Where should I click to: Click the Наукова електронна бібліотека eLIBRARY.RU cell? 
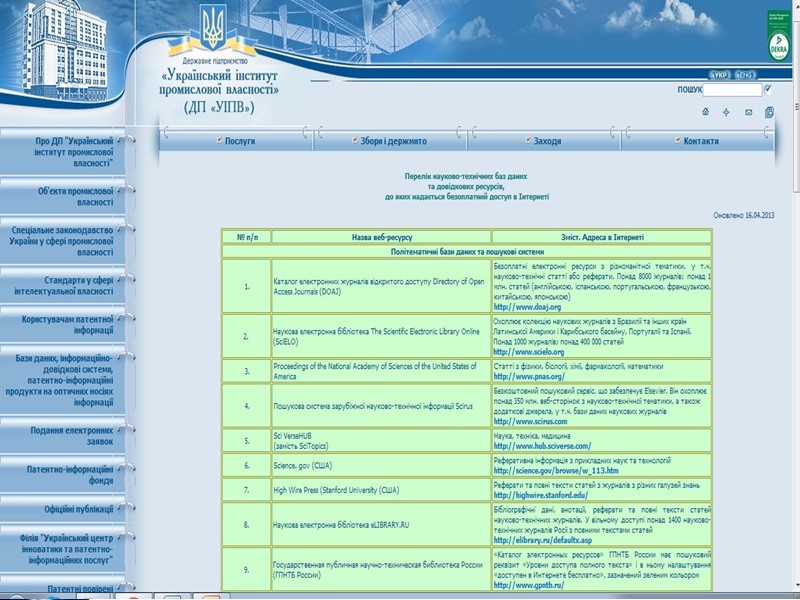tap(381, 524)
